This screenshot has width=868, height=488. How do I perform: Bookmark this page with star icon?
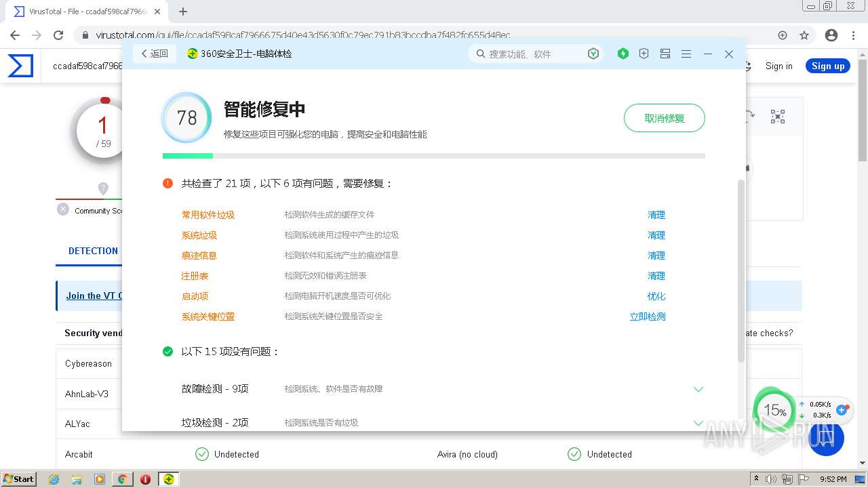click(804, 35)
